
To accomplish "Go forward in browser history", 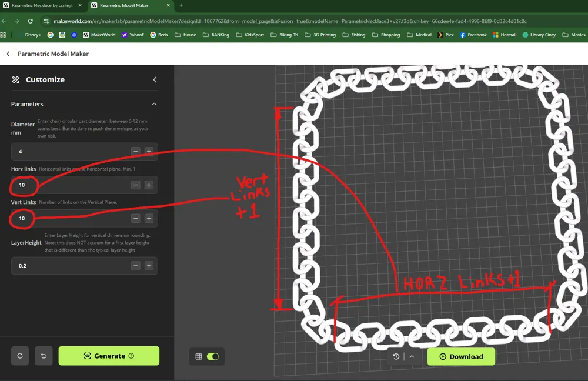I will pos(17,21).
